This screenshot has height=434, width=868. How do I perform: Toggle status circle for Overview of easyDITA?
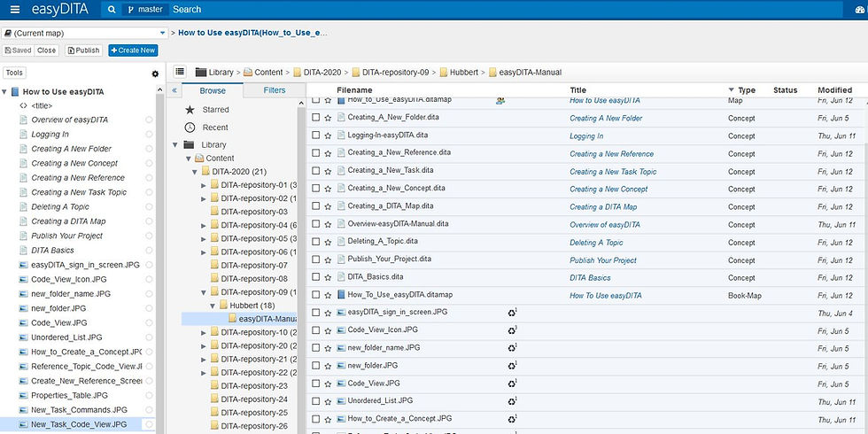point(149,120)
